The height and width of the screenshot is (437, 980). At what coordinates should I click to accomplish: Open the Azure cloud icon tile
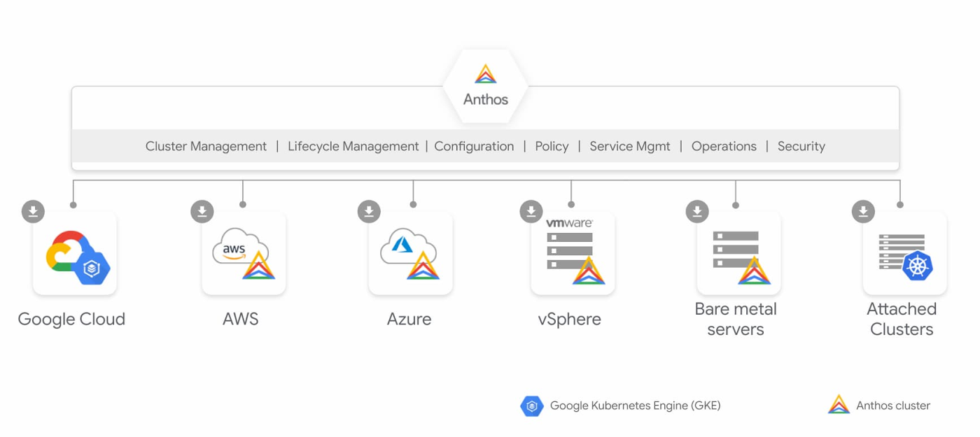coord(410,255)
